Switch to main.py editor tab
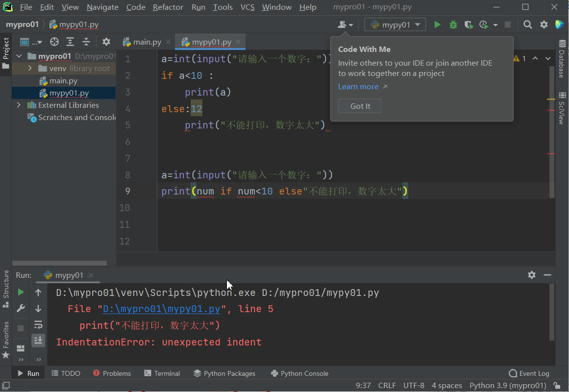This screenshot has height=392, width=569. pyautogui.click(x=147, y=42)
